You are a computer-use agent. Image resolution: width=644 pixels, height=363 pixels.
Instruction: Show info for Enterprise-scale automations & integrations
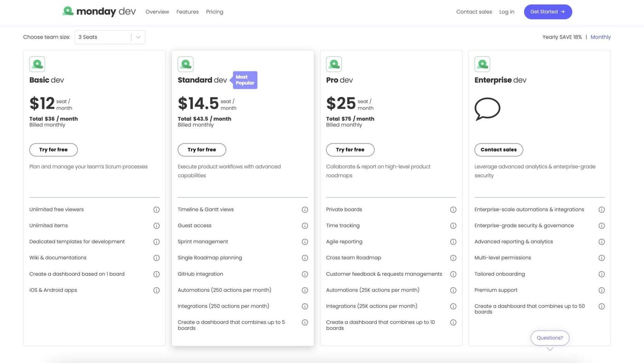pos(601,210)
